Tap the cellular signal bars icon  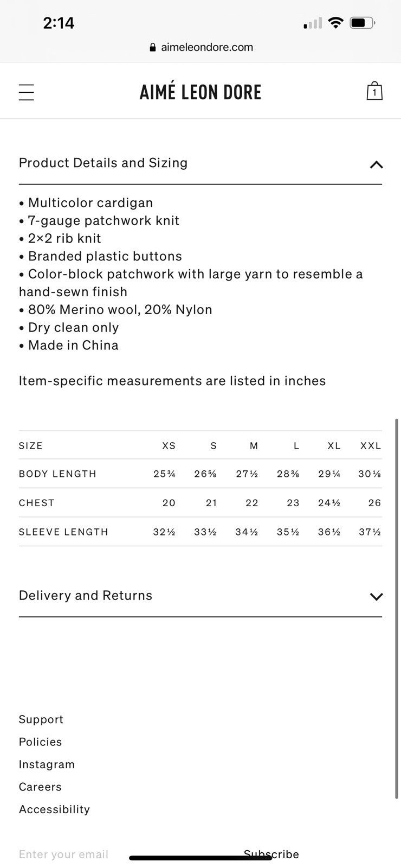[x=313, y=23]
